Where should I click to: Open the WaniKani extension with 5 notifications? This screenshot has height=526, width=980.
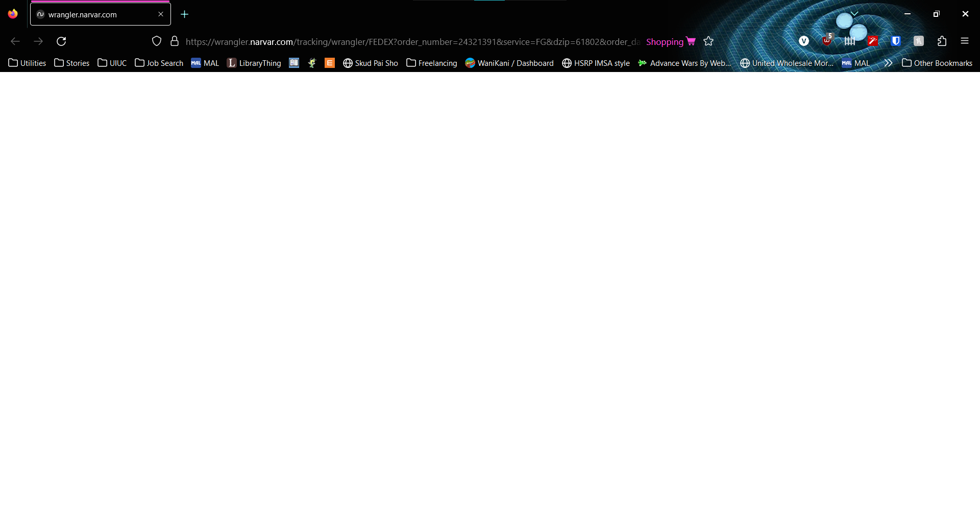827,41
